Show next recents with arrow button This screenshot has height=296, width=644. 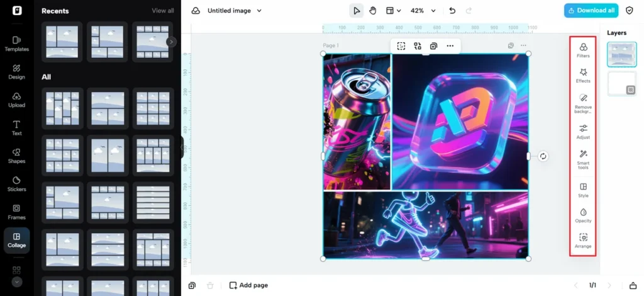pos(171,42)
